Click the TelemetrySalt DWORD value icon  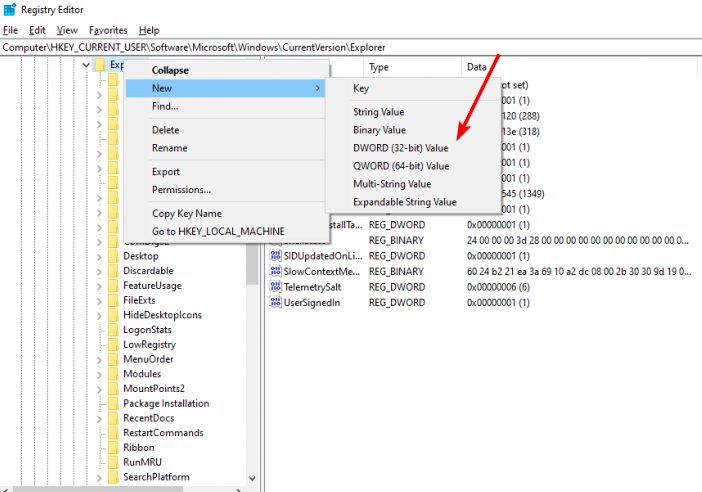pos(275,286)
